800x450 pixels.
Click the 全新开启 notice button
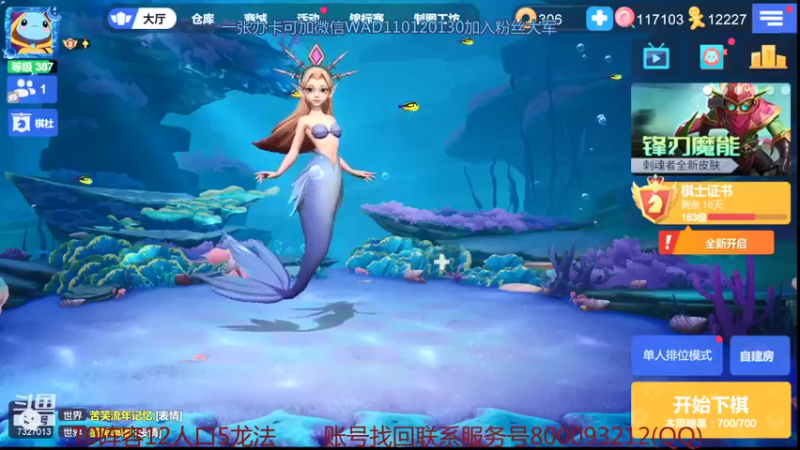(x=716, y=243)
